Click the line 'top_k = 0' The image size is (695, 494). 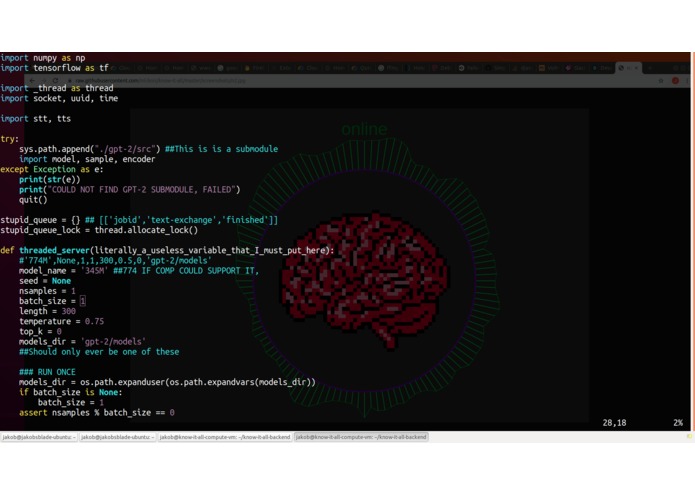[40, 332]
